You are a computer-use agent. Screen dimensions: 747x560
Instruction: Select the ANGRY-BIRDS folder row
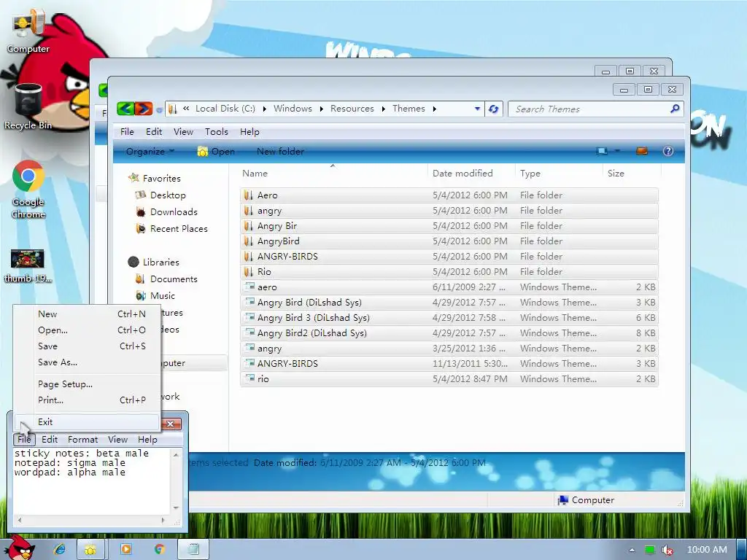click(x=449, y=257)
